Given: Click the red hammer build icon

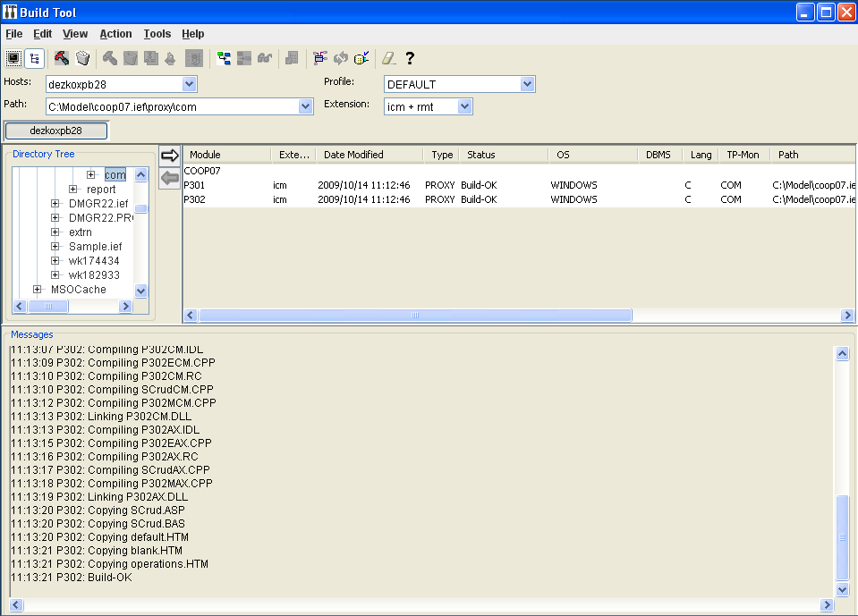Looking at the screenshot, I should (61, 58).
